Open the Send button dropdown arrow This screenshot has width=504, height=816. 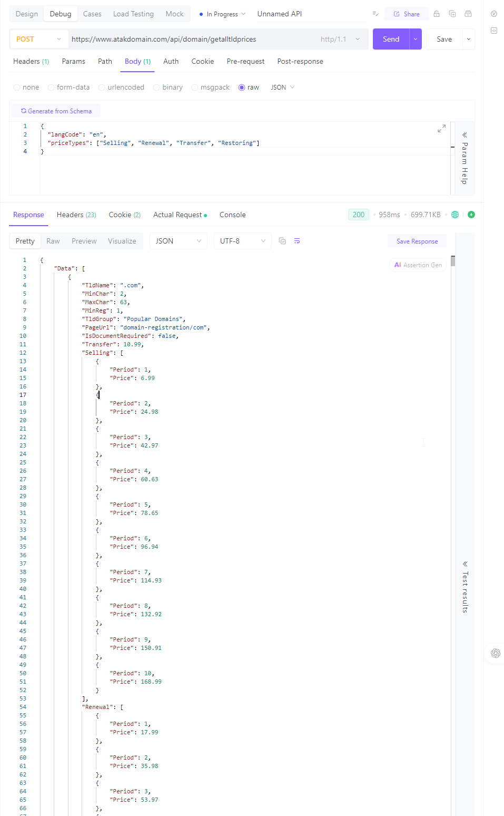point(416,39)
